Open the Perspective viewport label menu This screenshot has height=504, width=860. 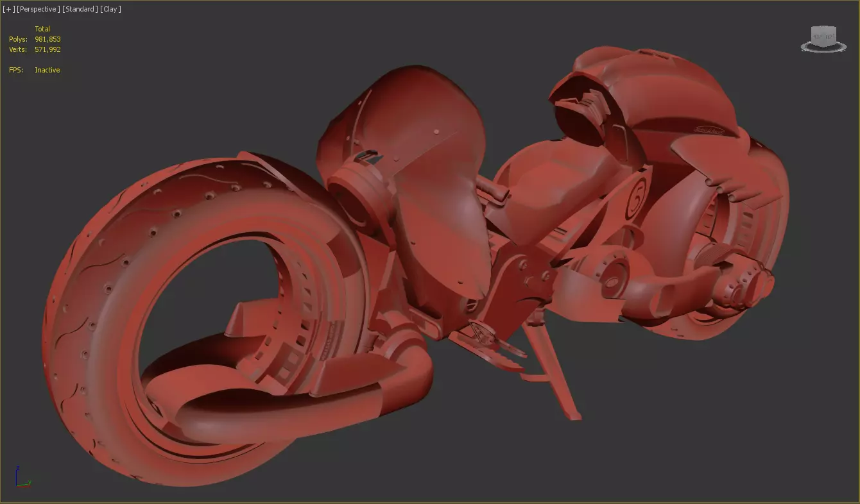[39, 9]
